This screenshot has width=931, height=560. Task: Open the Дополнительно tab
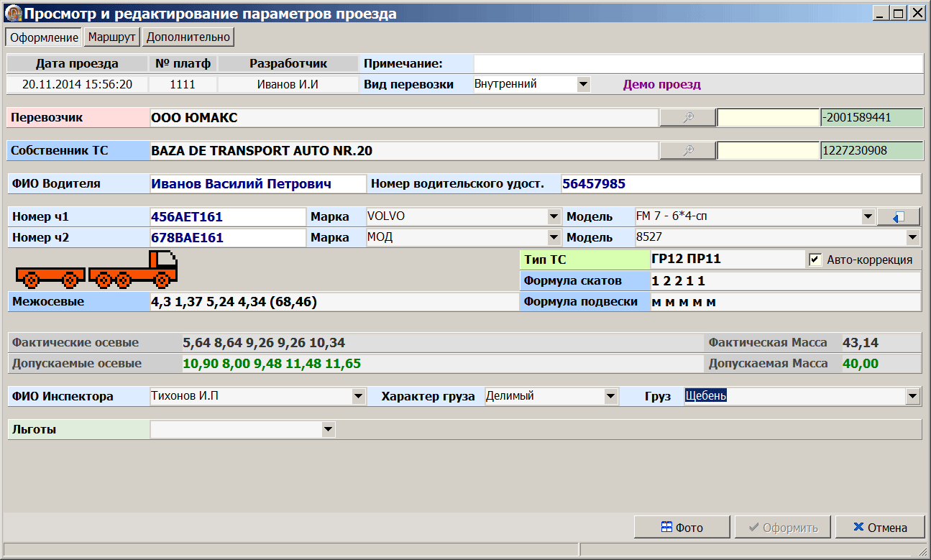pos(188,37)
